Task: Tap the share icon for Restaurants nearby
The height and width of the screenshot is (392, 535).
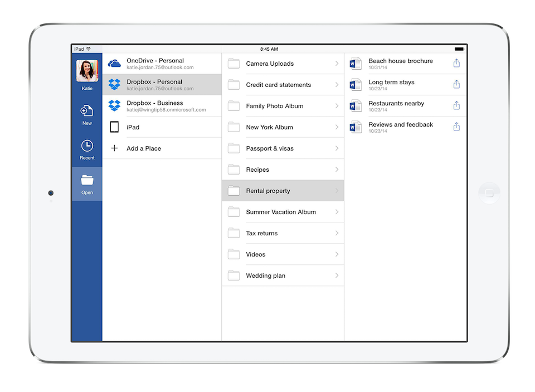Action: tap(456, 105)
